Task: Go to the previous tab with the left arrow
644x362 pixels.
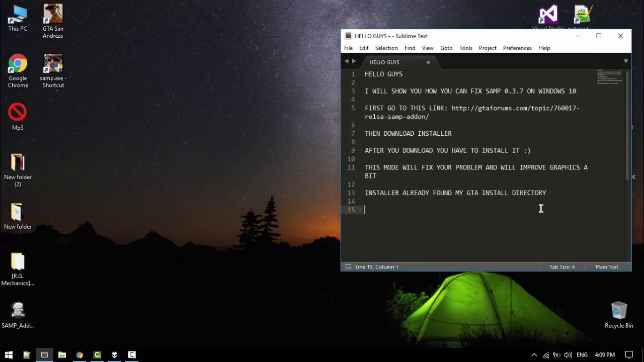Action: point(346,61)
